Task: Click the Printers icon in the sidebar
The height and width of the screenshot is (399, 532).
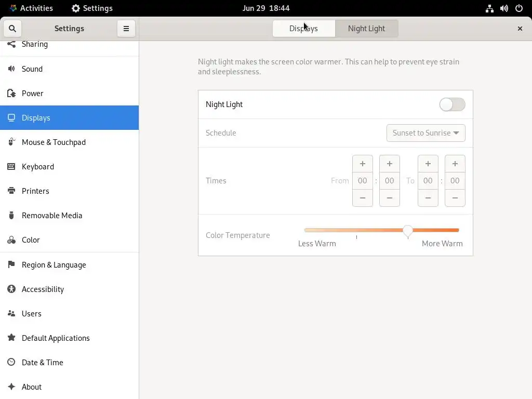Action: click(x=11, y=191)
